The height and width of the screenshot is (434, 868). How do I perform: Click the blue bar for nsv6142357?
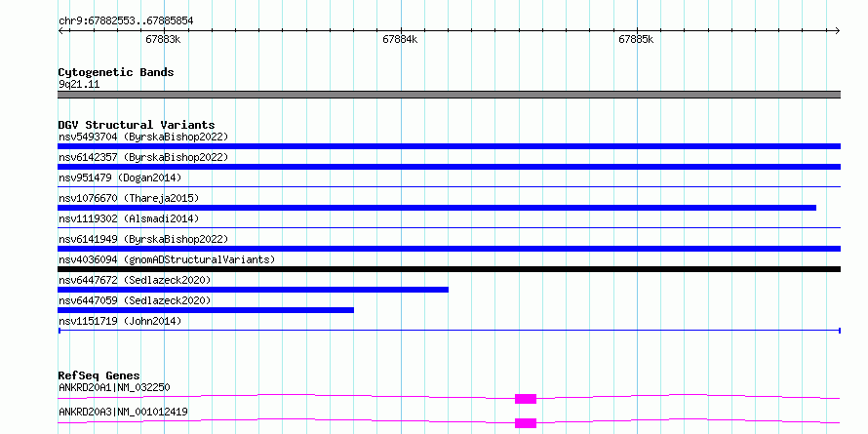tap(449, 167)
